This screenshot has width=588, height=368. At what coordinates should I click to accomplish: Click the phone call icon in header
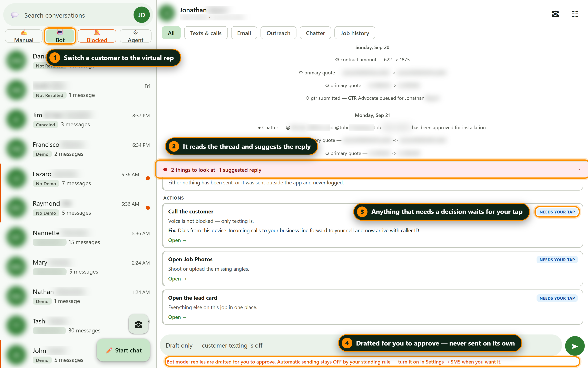pyautogui.click(x=555, y=14)
